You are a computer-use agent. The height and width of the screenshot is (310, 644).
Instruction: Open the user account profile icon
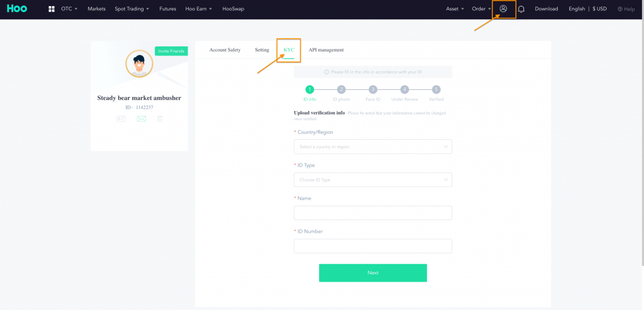(503, 8)
